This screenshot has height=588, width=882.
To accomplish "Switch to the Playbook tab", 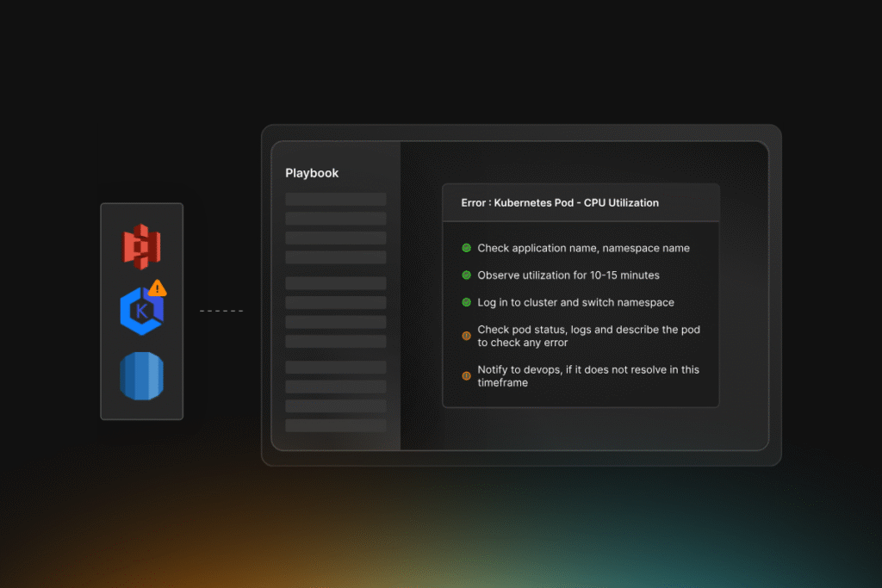I will [x=311, y=172].
